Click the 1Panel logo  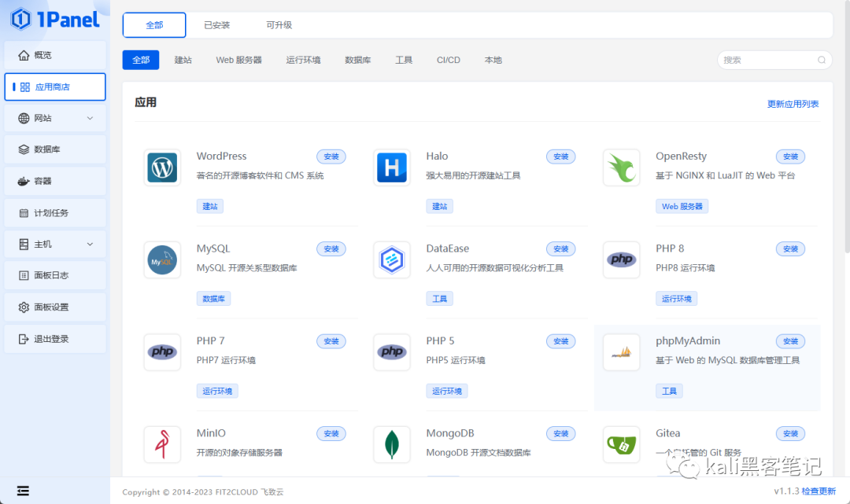pos(55,20)
